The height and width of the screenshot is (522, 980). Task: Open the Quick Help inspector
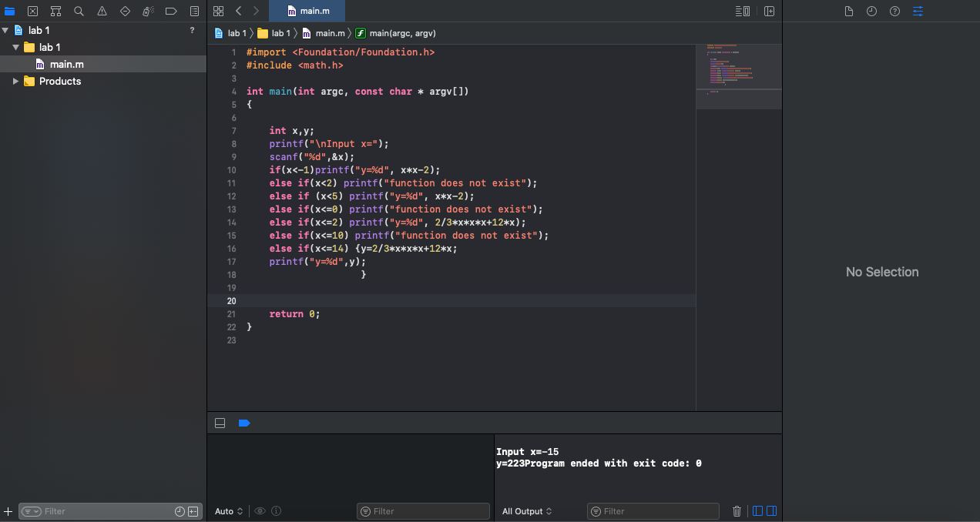pyautogui.click(x=894, y=11)
